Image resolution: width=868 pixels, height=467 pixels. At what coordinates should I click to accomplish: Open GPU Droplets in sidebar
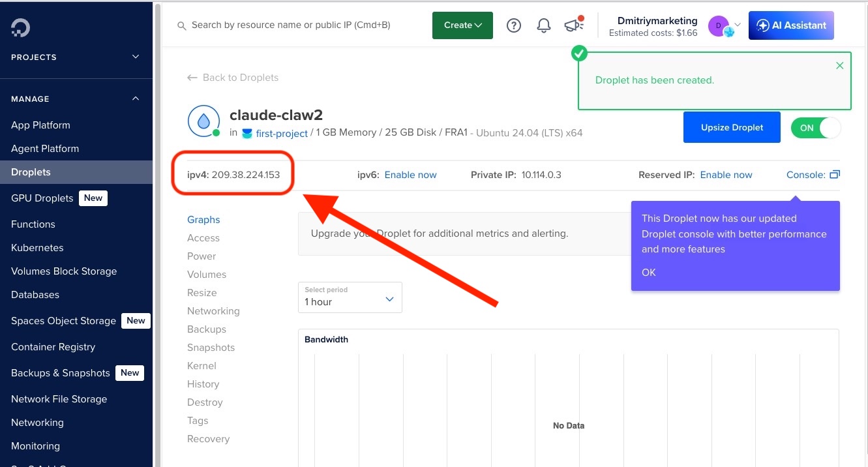[42, 198]
